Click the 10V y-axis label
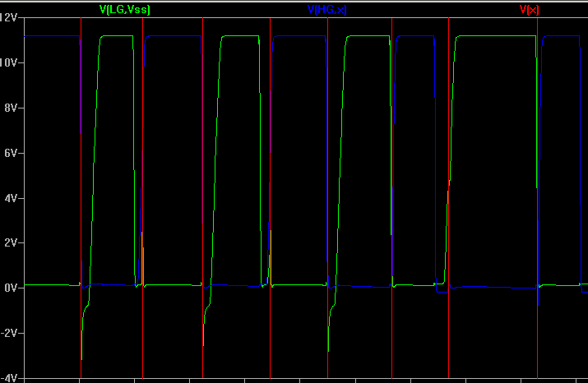 tap(8, 62)
